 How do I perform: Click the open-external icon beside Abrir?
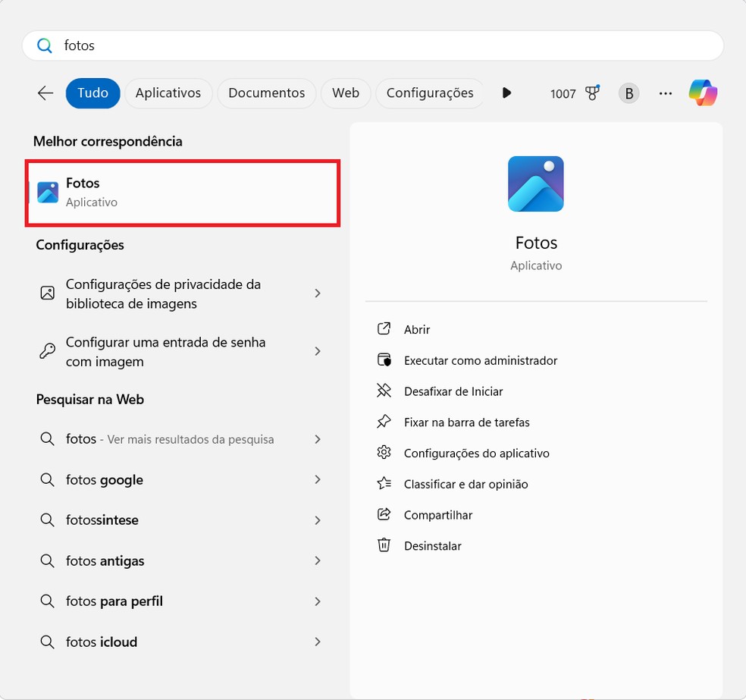tap(384, 329)
